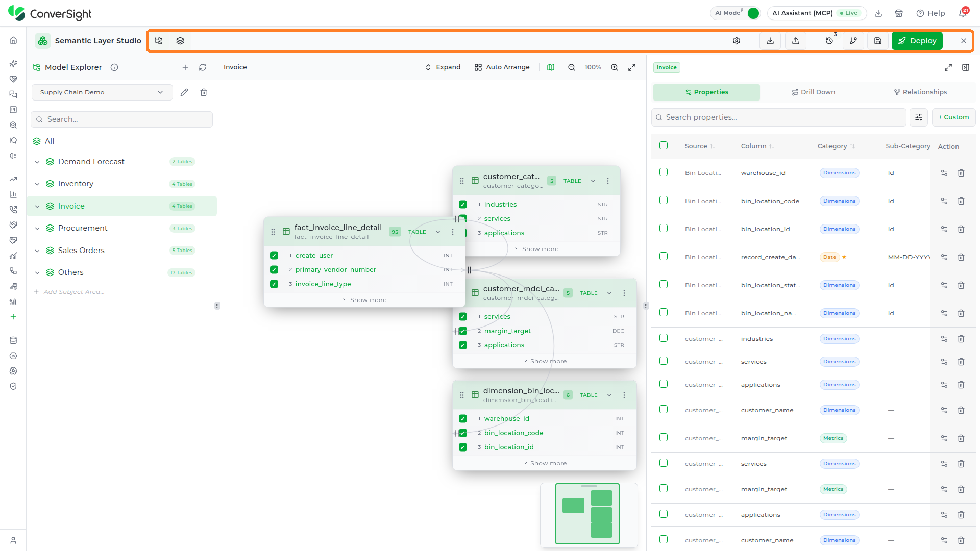Open property filter options icon
Viewport: 980px width, 551px height.
tap(919, 117)
